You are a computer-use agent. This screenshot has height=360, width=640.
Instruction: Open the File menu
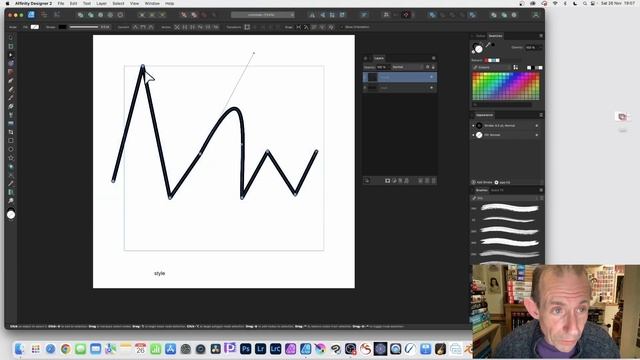coord(61,3)
